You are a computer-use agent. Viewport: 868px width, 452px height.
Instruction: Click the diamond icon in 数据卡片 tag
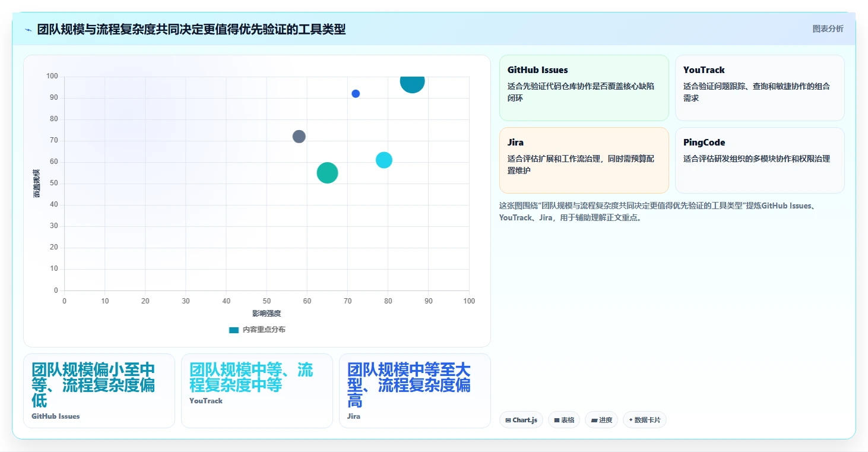(x=631, y=420)
